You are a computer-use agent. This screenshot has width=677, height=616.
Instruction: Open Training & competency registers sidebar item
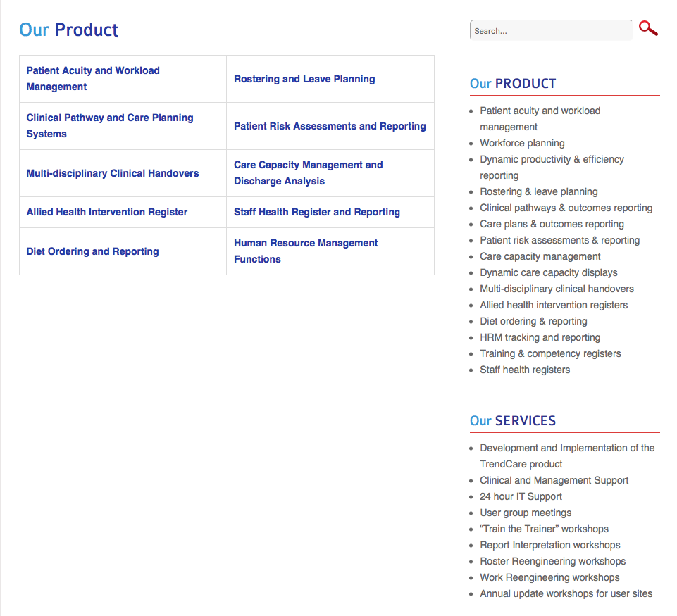(550, 353)
